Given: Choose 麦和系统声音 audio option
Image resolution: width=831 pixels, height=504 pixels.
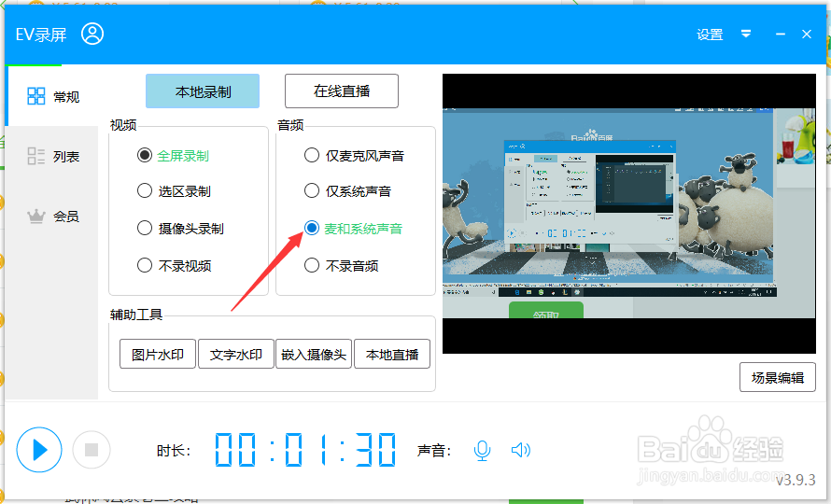Looking at the screenshot, I should tap(354, 229).
